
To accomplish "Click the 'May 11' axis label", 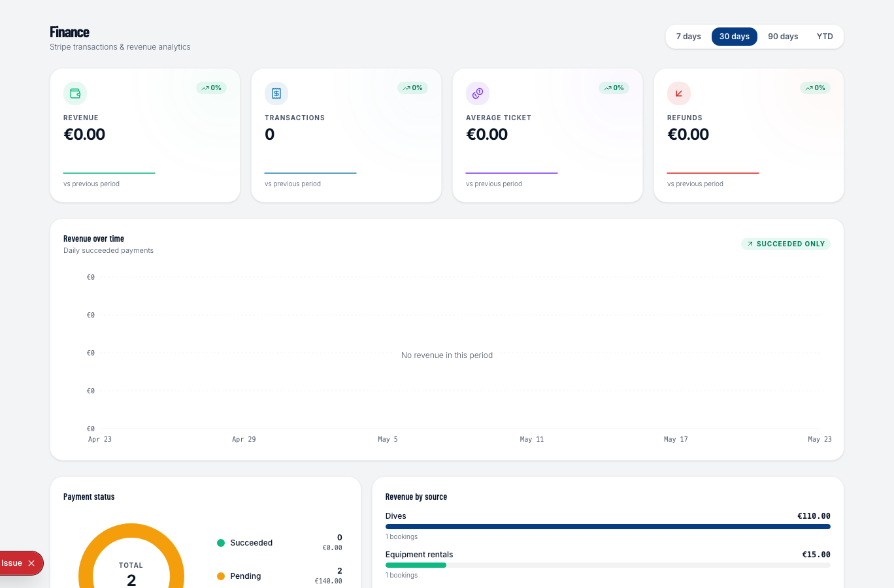I will point(532,440).
